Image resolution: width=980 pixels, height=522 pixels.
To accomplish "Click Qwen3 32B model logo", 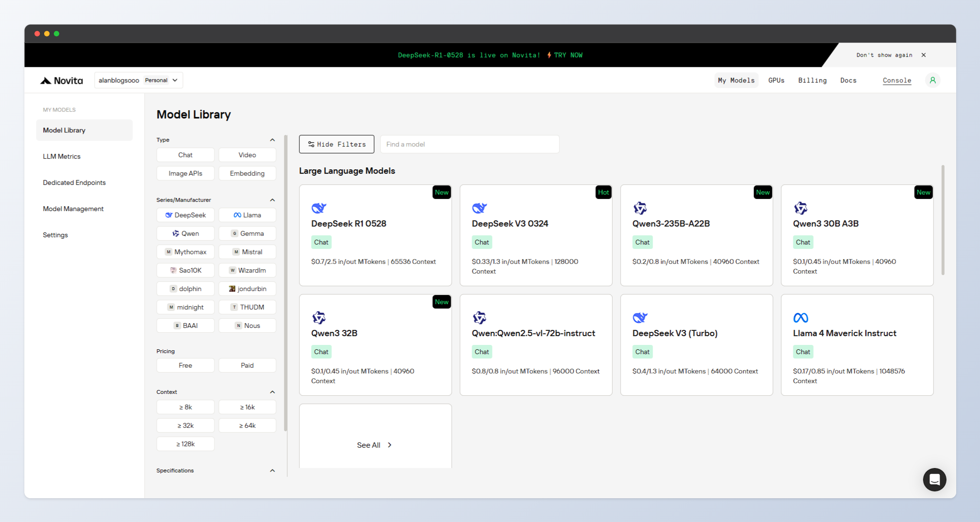I will 319,318.
